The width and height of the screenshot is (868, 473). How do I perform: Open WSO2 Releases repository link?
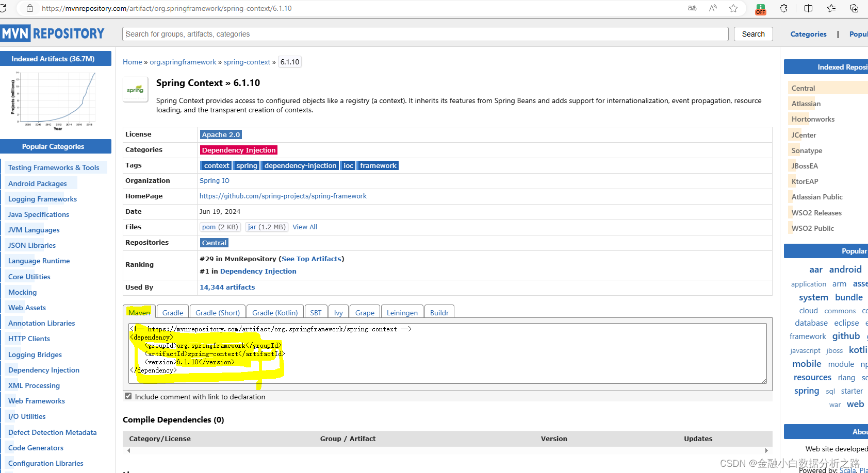click(x=816, y=213)
